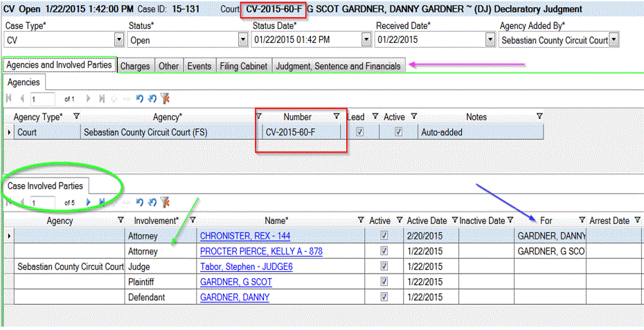The width and height of the screenshot is (644, 330).
Task: Open the GARDNER, G SCOT plaintiff link
Action: point(236,282)
